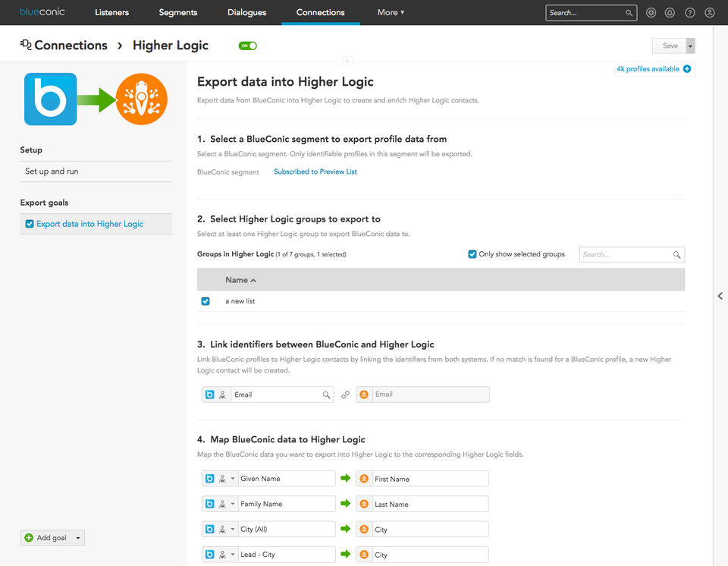This screenshot has width=728, height=566.
Task: Uncheck the 'a new list' group checkbox
Action: (x=206, y=301)
